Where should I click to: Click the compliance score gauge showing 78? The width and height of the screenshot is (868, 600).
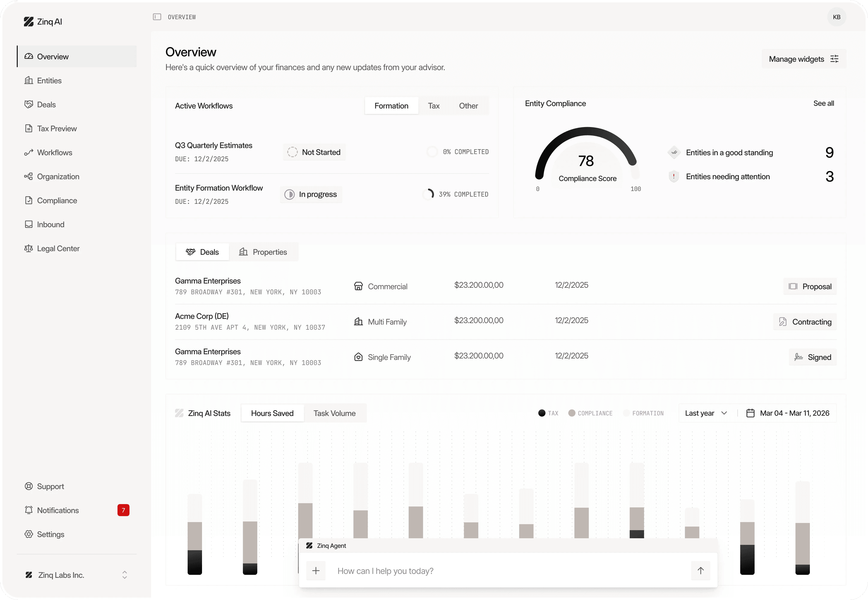click(587, 160)
